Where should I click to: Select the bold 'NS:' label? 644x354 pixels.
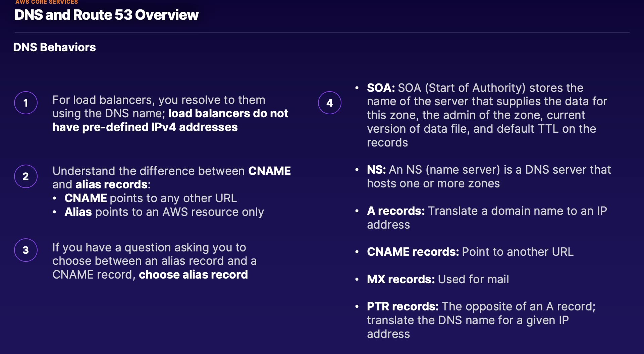pos(376,170)
